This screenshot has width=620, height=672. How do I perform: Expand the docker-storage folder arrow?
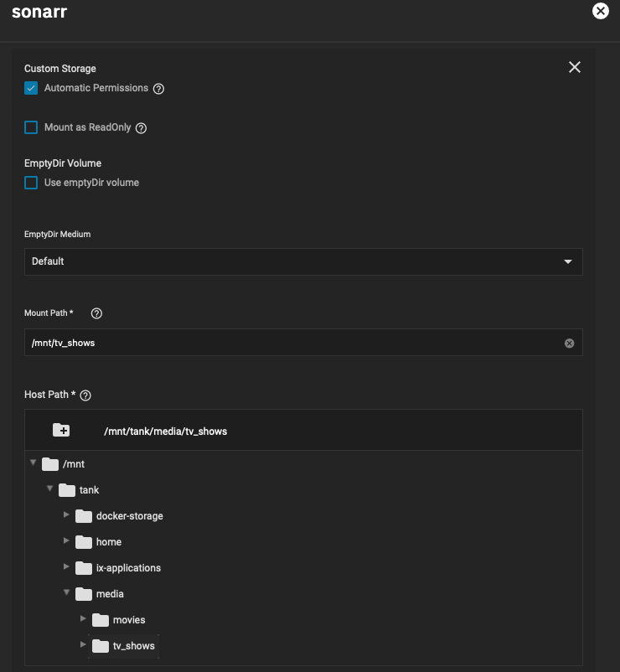click(x=66, y=514)
